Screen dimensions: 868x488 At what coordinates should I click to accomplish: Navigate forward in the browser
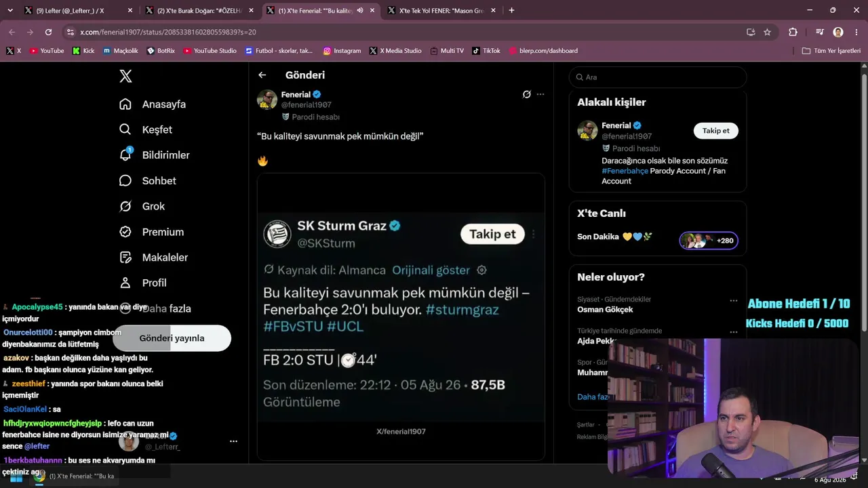[30, 32]
